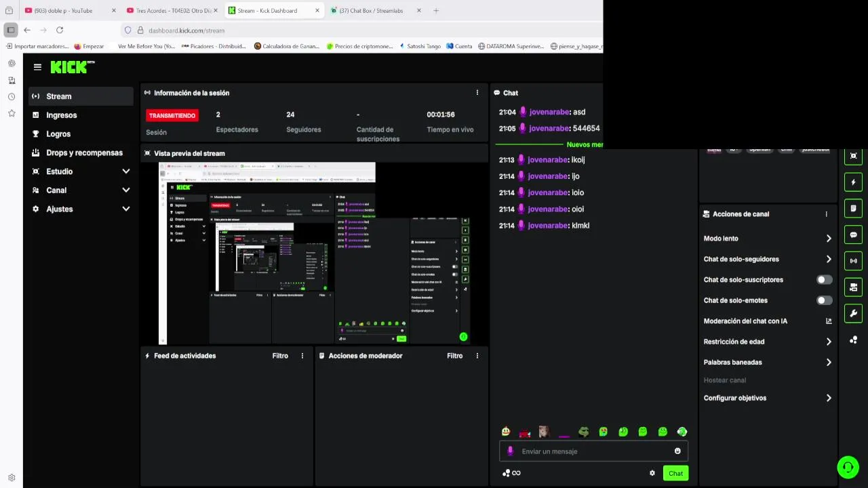Click the Kick logo
The width and height of the screenshot is (868, 488).
coord(73,67)
